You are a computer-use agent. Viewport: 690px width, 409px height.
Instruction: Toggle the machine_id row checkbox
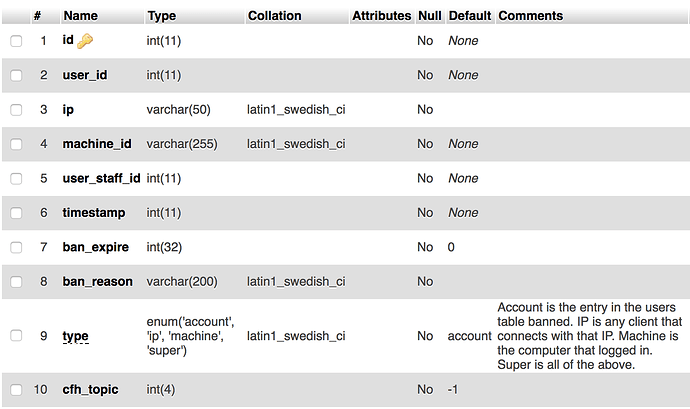click(16, 144)
